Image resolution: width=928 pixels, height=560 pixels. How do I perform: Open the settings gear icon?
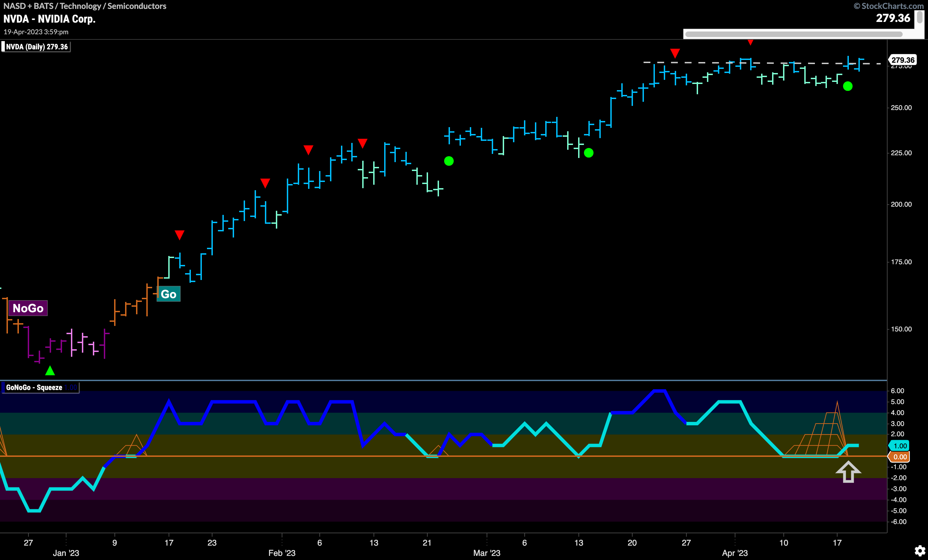[x=920, y=551]
